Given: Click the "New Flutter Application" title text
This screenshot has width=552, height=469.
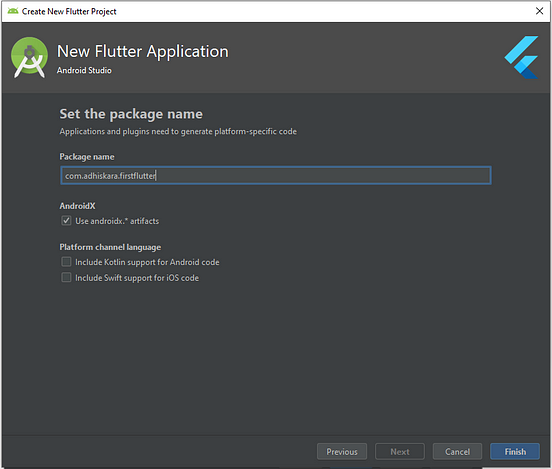Looking at the screenshot, I should pos(143,51).
